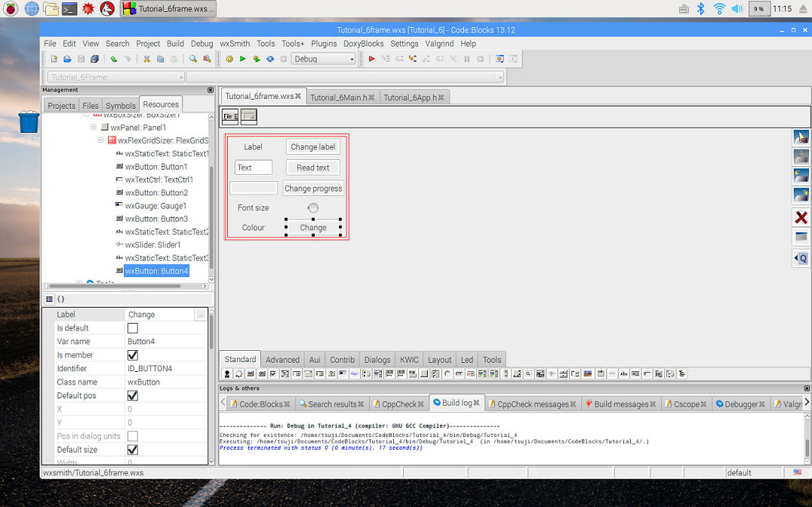Click the Replace toolbar icon
This screenshot has height=507, width=812.
tap(207, 59)
